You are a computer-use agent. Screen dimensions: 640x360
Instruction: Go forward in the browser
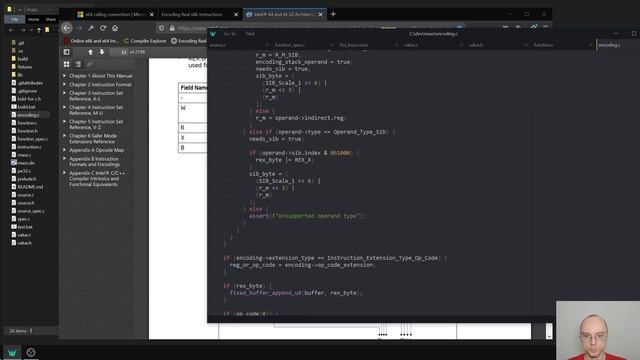click(x=79, y=28)
